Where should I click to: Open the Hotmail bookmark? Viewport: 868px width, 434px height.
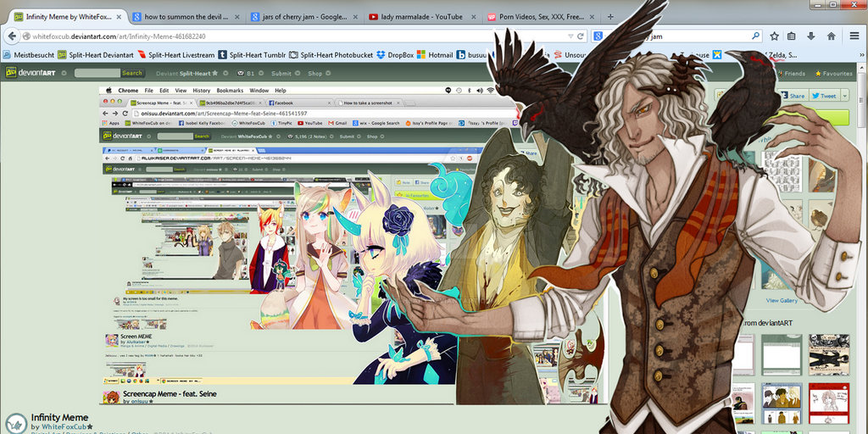pos(435,55)
